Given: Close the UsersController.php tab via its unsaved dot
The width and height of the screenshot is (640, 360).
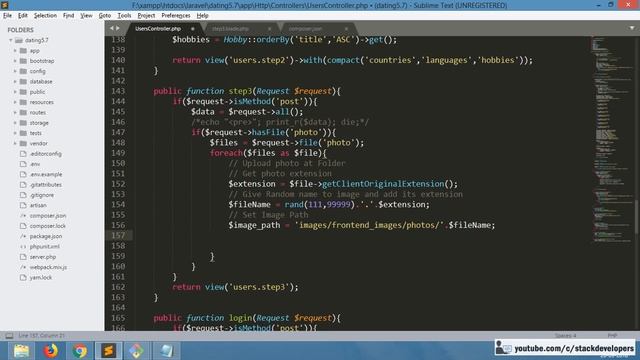Looking at the screenshot, I should (x=193, y=29).
